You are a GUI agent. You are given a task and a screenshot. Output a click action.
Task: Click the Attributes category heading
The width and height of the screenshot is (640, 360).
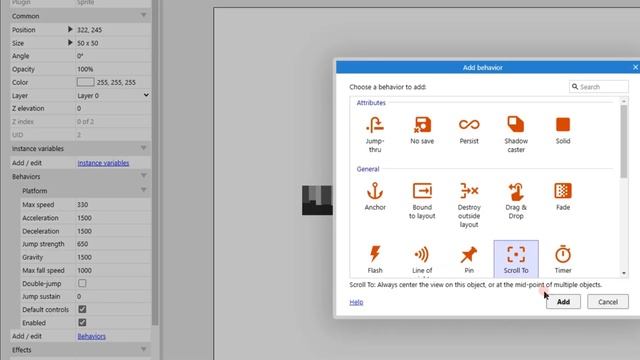[371, 102]
